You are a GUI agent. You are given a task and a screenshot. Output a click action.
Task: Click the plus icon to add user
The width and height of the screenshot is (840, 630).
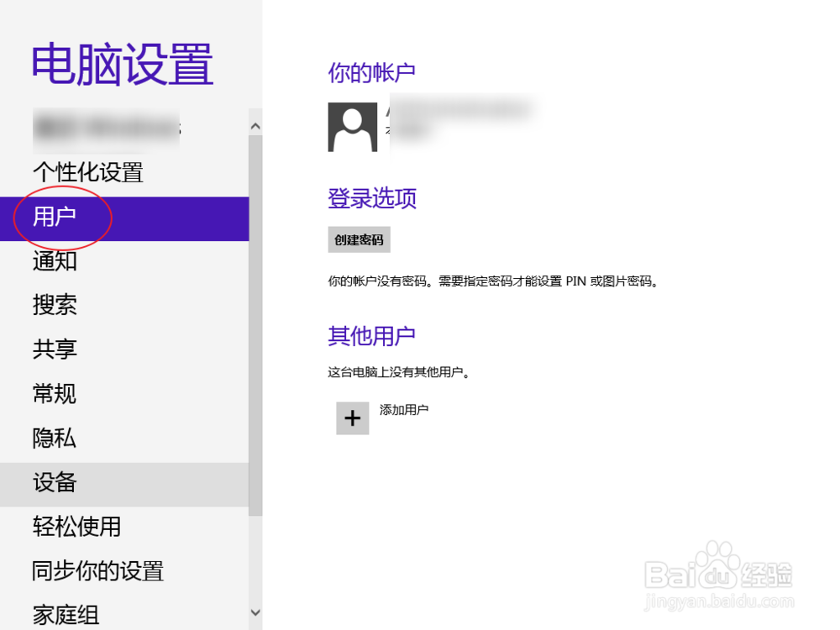coord(353,417)
